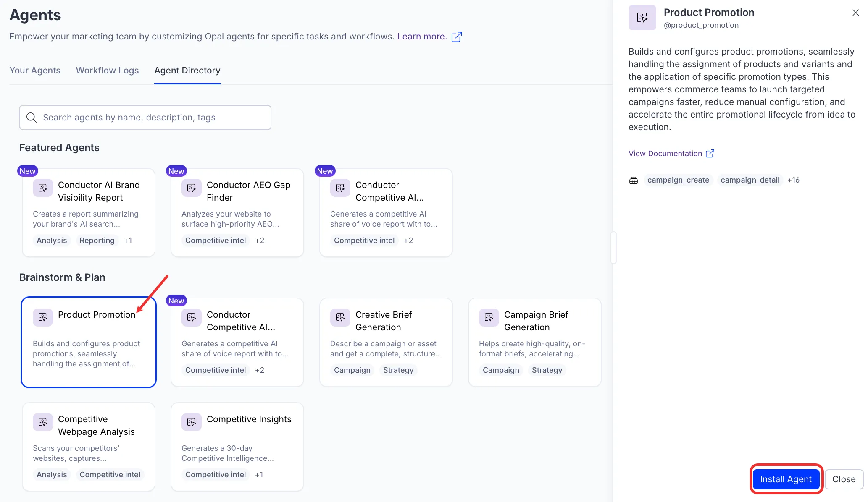Viewport: 868px width, 502px height.
Task: Click the Competitive Insights agent icon
Action: pyautogui.click(x=192, y=422)
